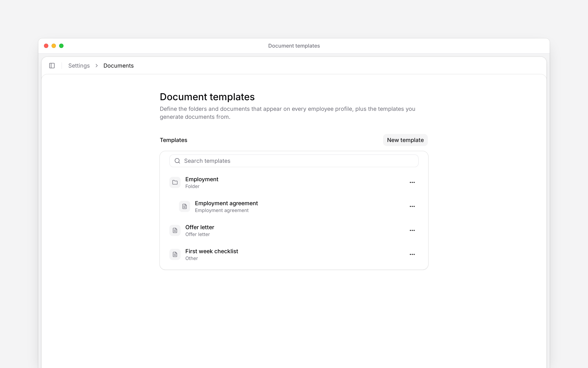Image resolution: width=588 pixels, height=368 pixels.
Task: Click the breadcrumb chevron separator
Action: coord(97,65)
